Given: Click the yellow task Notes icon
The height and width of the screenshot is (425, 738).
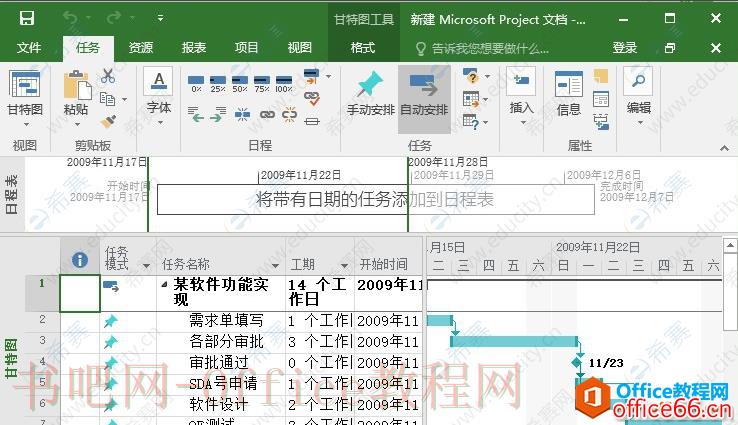Looking at the screenshot, I should click(x=601, y=76).
